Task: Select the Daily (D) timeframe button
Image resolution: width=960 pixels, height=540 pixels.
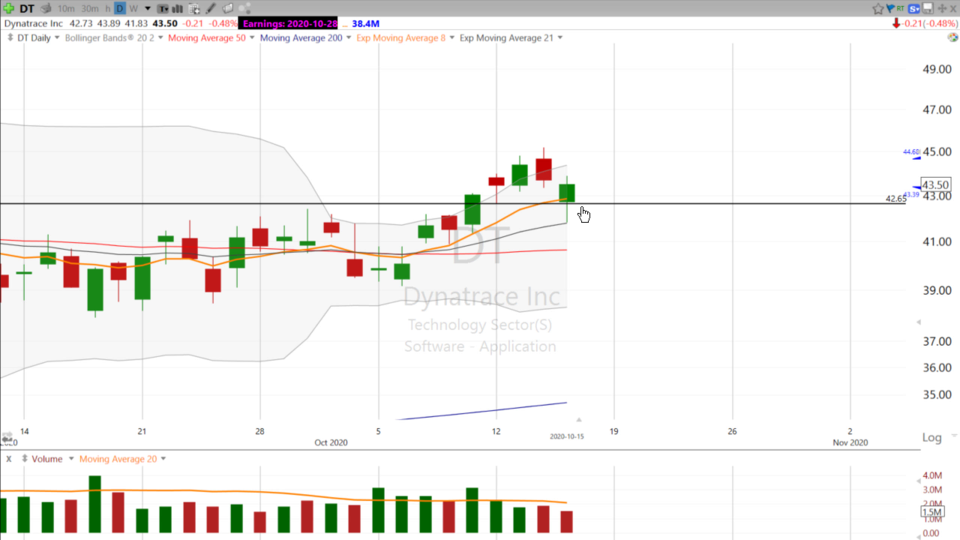Action: click(120, 9)
